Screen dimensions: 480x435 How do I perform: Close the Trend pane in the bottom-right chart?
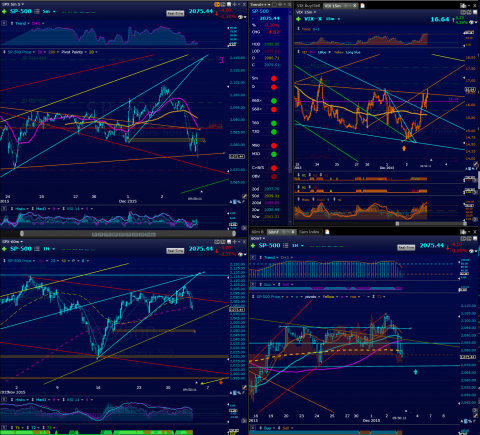[x=253, y=257]
